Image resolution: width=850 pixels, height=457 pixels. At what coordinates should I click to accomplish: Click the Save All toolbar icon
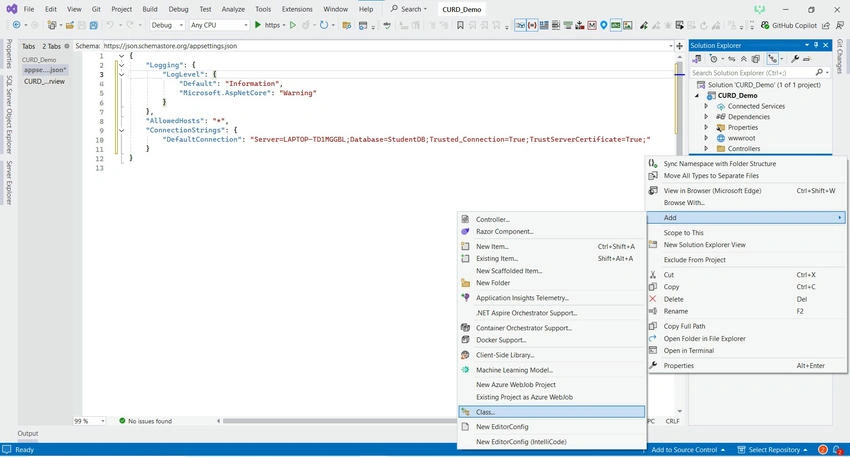click(93, 25)
